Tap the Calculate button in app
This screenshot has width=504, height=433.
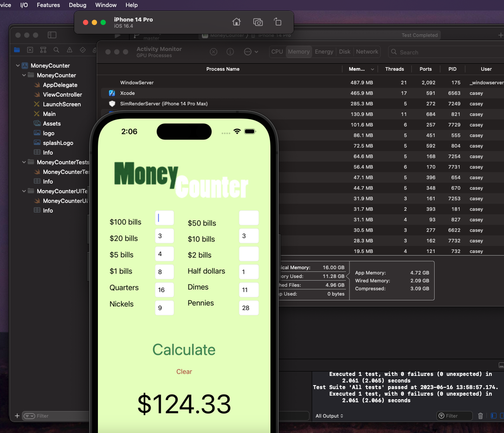[184, 350]
